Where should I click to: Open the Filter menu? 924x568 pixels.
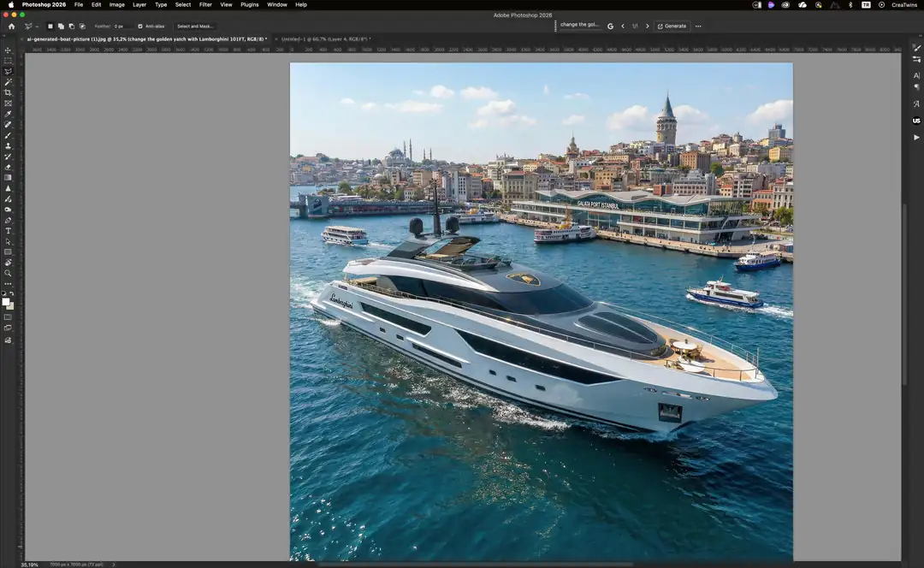pyautogui.click(x=205, y=5)
